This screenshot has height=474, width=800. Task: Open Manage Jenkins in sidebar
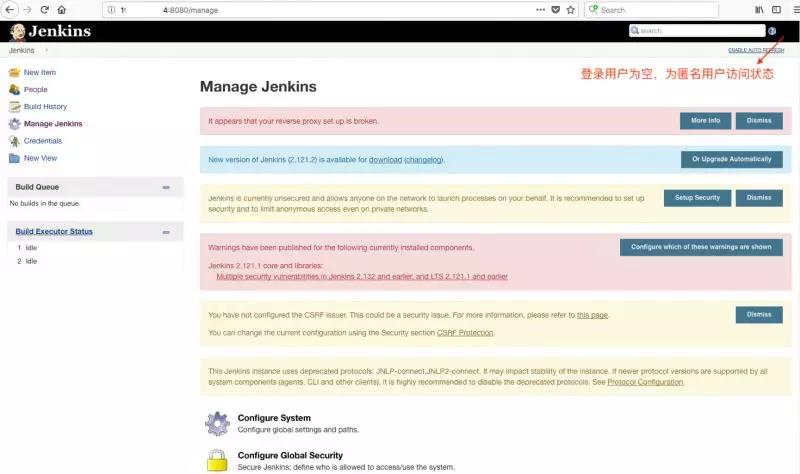[x=53, y=123]
